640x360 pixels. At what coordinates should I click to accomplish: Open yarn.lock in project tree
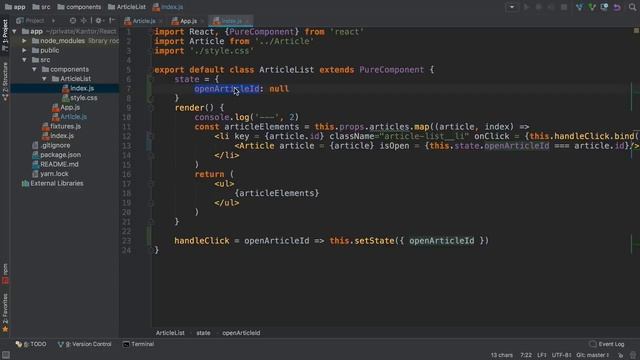pos(50,173)
